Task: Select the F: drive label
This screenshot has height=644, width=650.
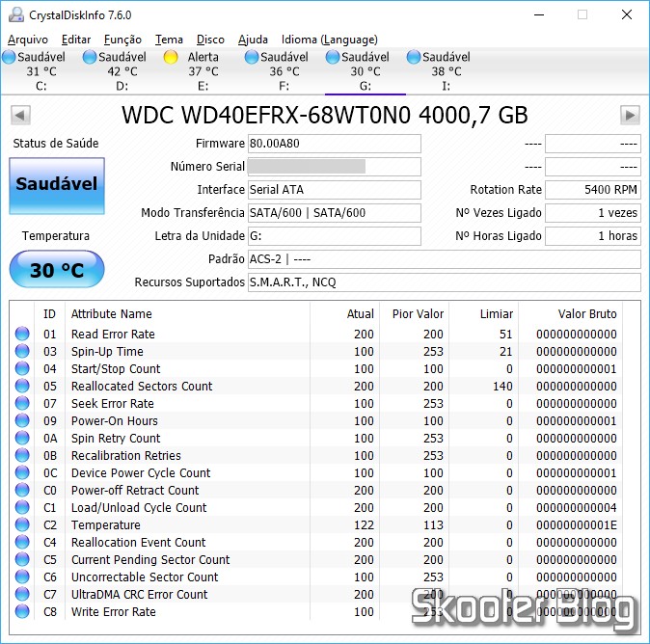Action: [284, 86]
